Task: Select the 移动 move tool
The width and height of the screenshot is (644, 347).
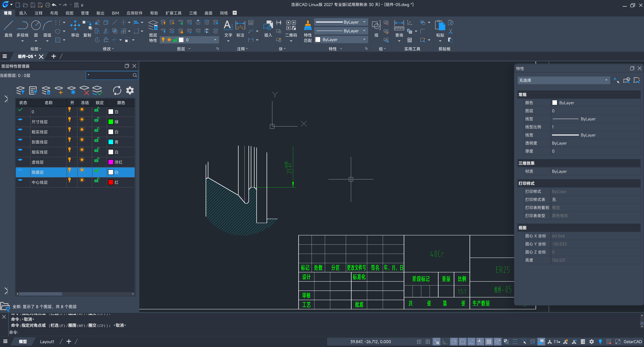Action: pos(75,28)
